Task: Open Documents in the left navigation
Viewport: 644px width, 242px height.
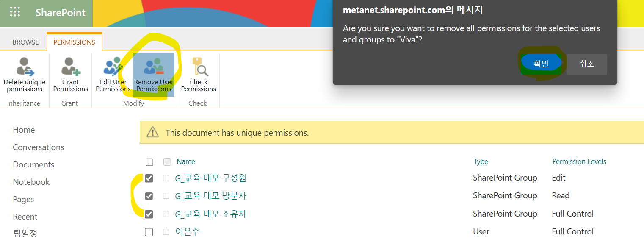Action: [x=33, y=164]
